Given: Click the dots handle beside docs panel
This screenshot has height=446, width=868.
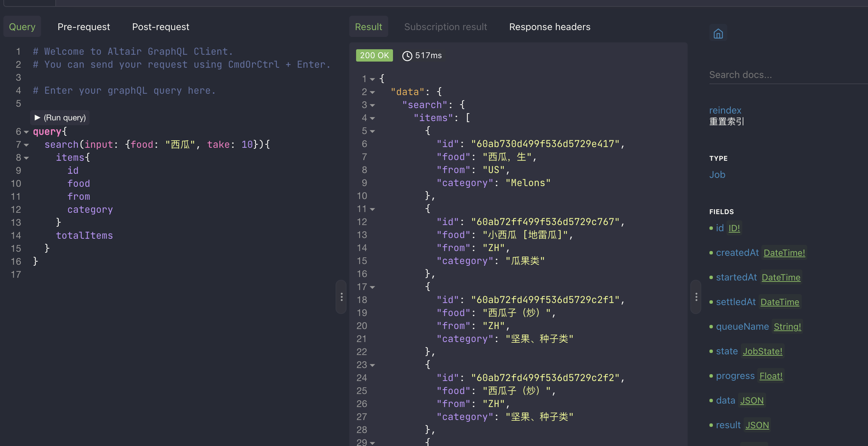Looking at the screenshot, I should pyautogui.click(x=696, y=297).
